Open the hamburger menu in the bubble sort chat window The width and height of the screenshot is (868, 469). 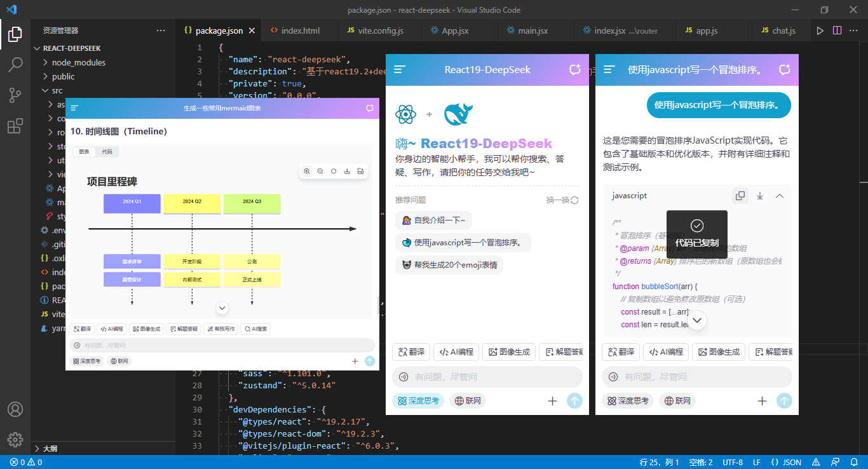609,70
